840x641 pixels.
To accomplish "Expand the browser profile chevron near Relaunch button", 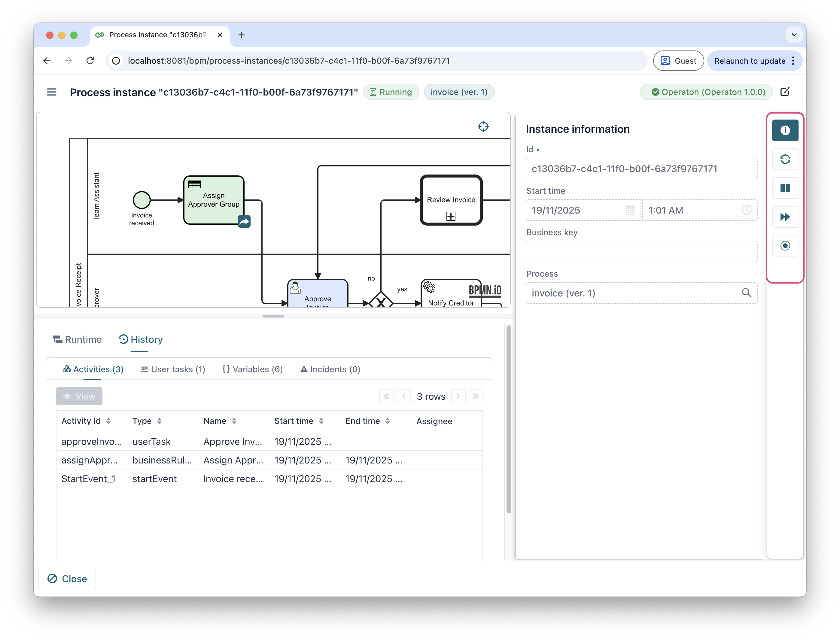I will pos(794,35).
